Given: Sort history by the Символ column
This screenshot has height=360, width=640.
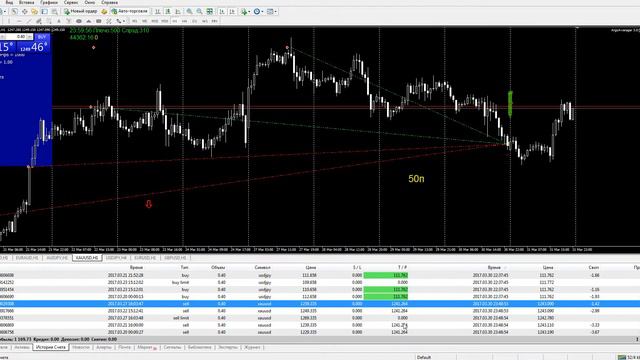Looking at the screenshot, I should point(262,267).
